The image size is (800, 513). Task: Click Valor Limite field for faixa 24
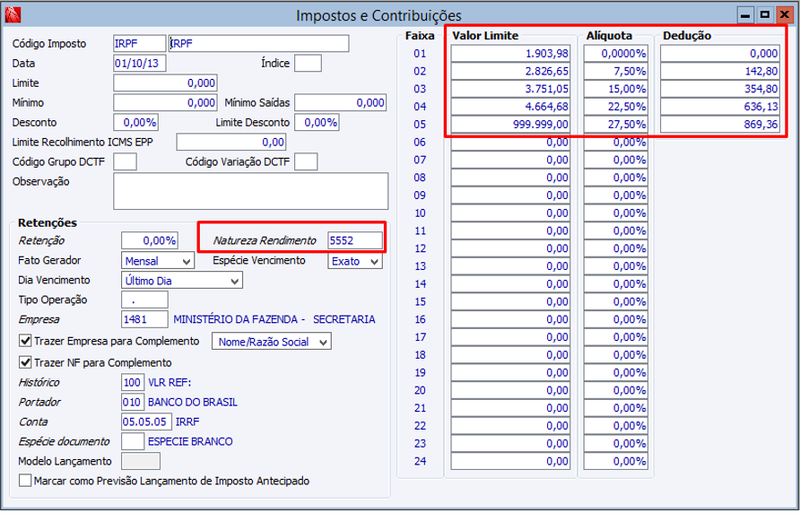click(x=510, y=461)
